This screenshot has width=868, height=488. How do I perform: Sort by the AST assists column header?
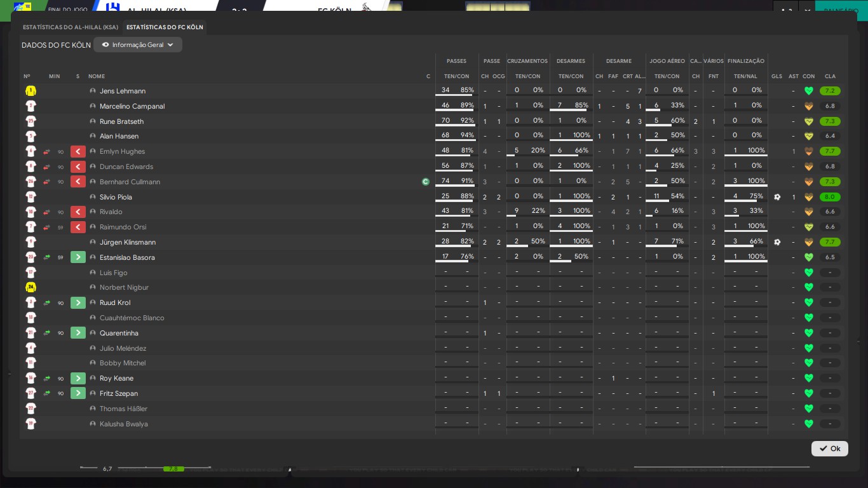tap(793, 76)
